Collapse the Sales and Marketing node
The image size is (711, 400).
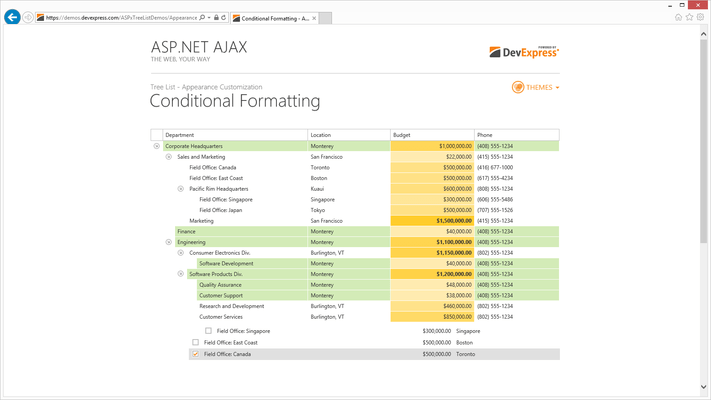[169, 157]
